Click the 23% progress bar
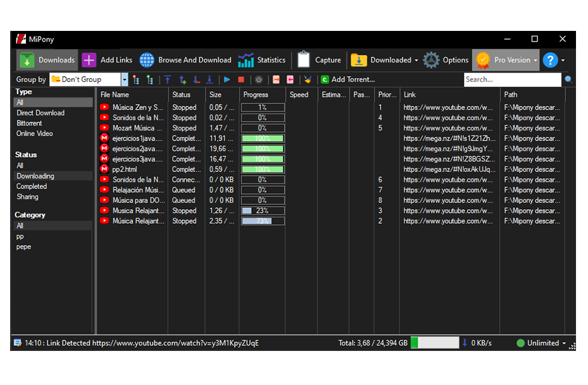Screen dimensions: 588x385 coord(262,210)
